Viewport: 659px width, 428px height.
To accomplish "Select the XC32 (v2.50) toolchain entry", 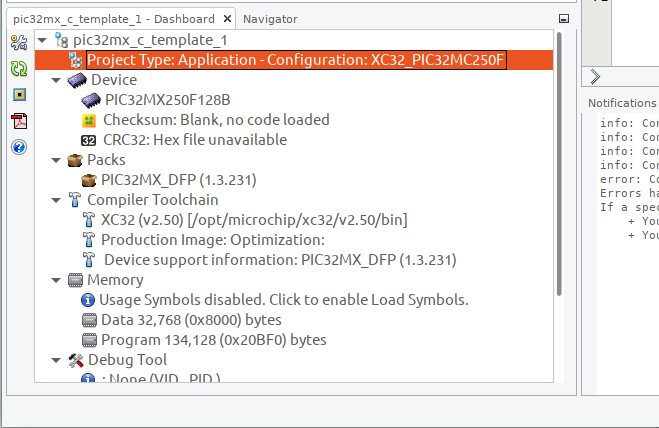I will (x=254, y=220).
